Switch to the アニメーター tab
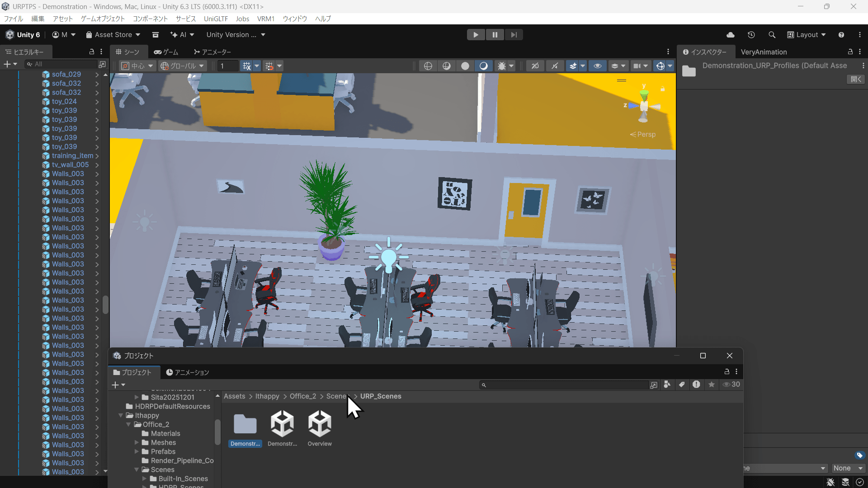This screenshot has height=488, width=868. point(212,52)
